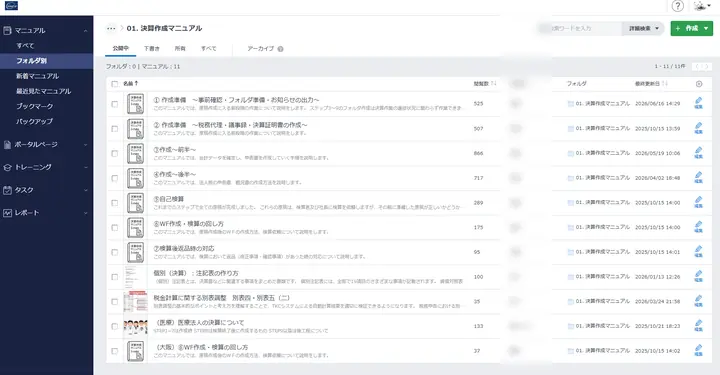Sort by 最終更新日 column arrows
Image resolution: width=720 pixels, height=375 pixels.
(665, 84)
